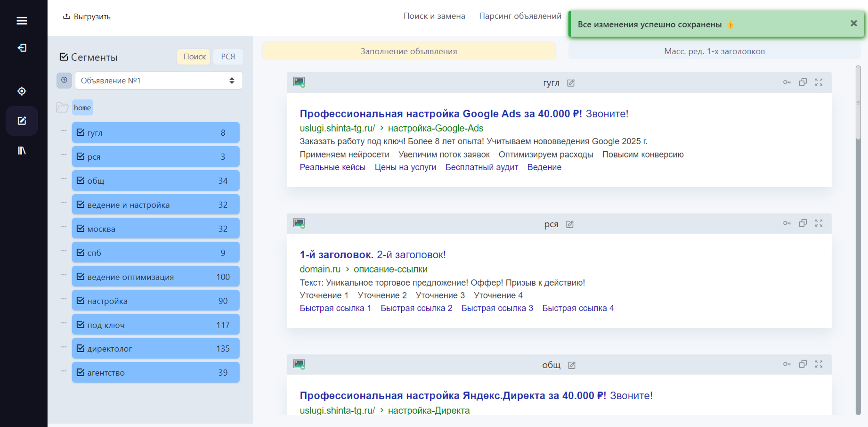
Task: Click the add segment plus icon
Action: coord(65,80)
